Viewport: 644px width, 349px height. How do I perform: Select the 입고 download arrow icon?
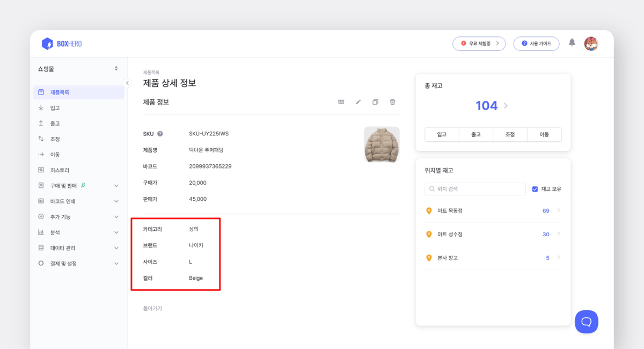click(x=40, y=107)
